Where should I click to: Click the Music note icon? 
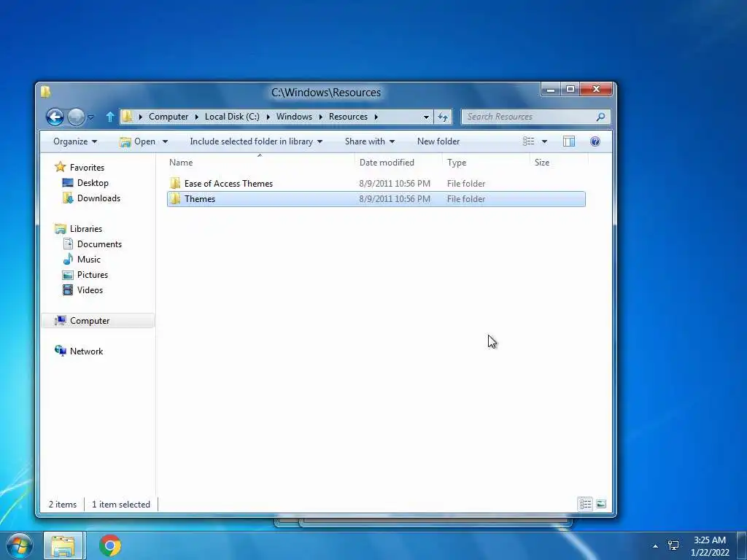click(68, 259)
